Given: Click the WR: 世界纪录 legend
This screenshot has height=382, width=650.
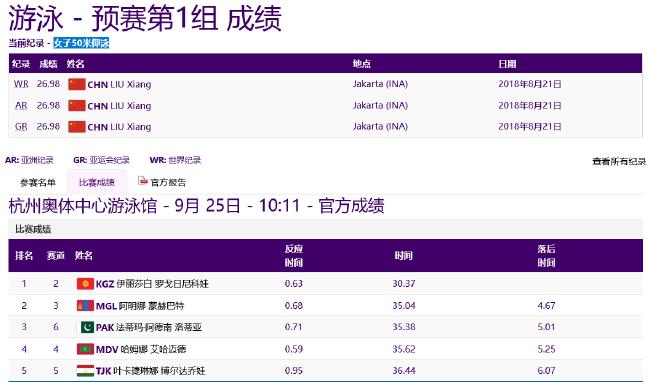Looking at the screenshot, I should [175, 160].
